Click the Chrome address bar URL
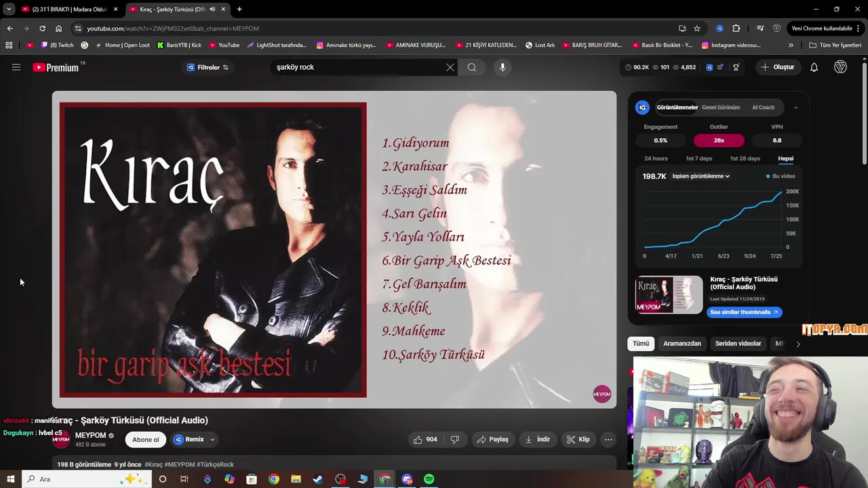This screenshot has width=868, height=488. [x=173, y=28]
